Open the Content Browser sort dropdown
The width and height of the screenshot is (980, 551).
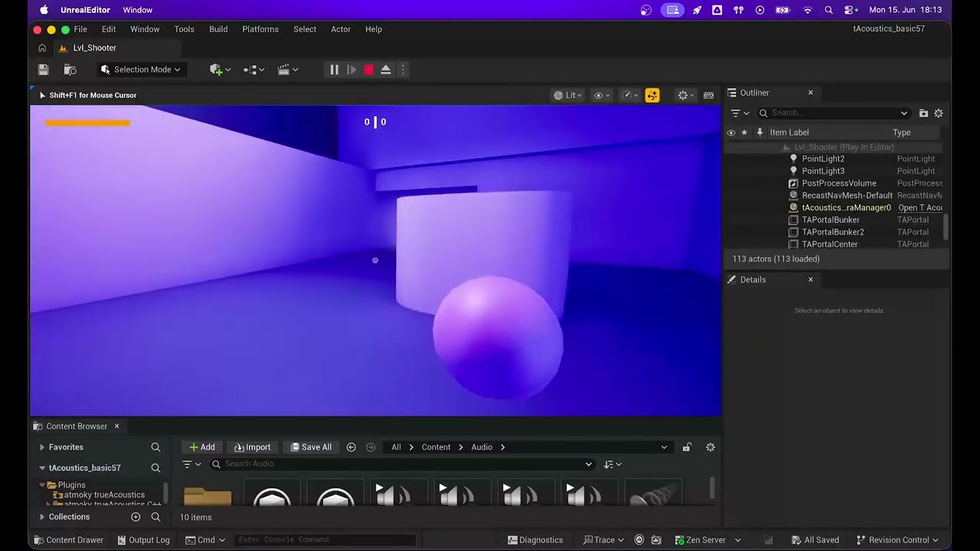612,464
